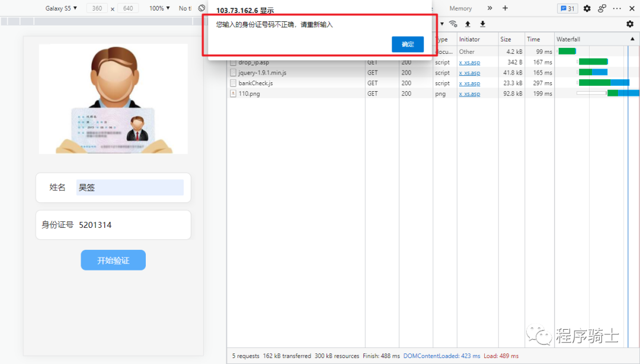Click the 开始验证 button

113,260
